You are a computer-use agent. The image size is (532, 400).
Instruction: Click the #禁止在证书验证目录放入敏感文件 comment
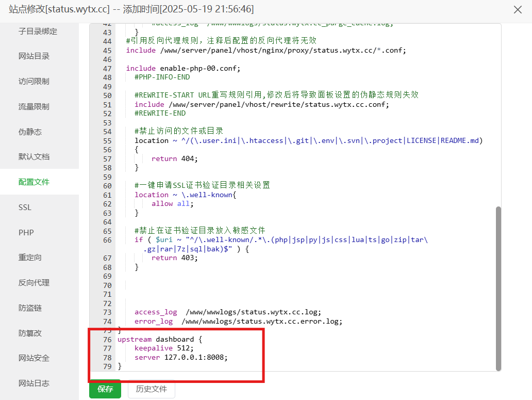pos(200,231)
